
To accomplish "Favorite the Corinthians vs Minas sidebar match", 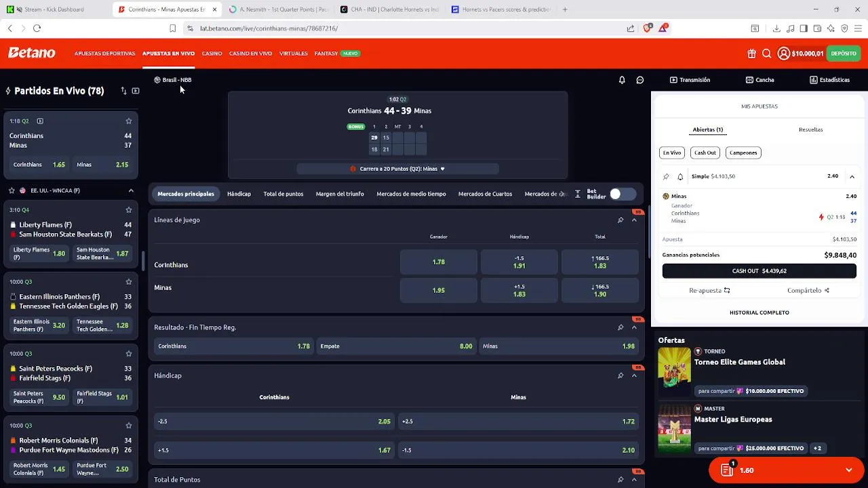I will tap(128, 121).
